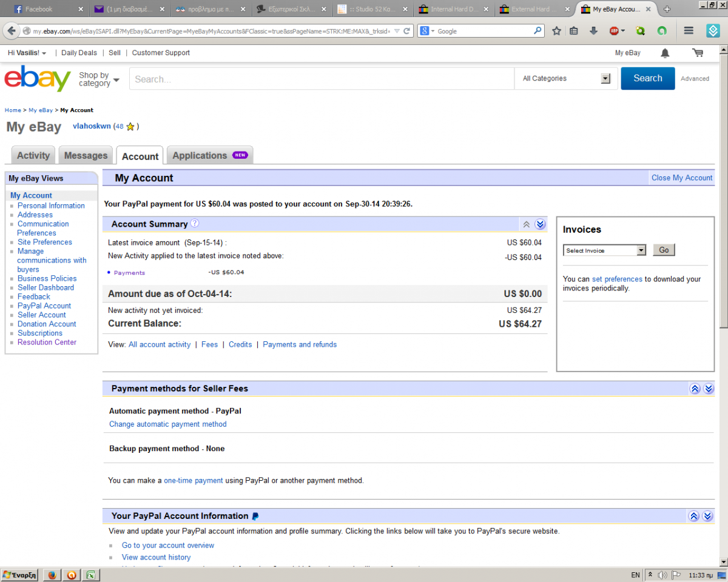
Task: Click the volume icon in system tray
Action: tap(662, 575)
